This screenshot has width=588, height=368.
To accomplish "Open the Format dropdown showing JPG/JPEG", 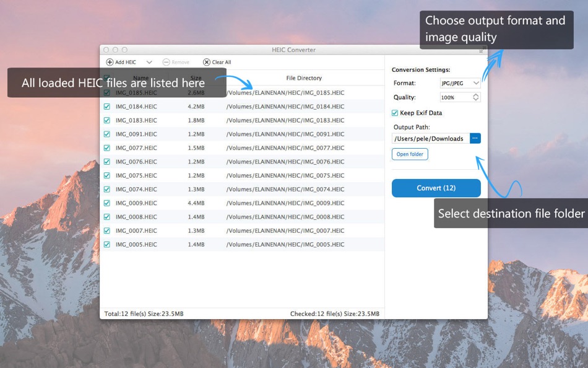I will click(460, 82).
